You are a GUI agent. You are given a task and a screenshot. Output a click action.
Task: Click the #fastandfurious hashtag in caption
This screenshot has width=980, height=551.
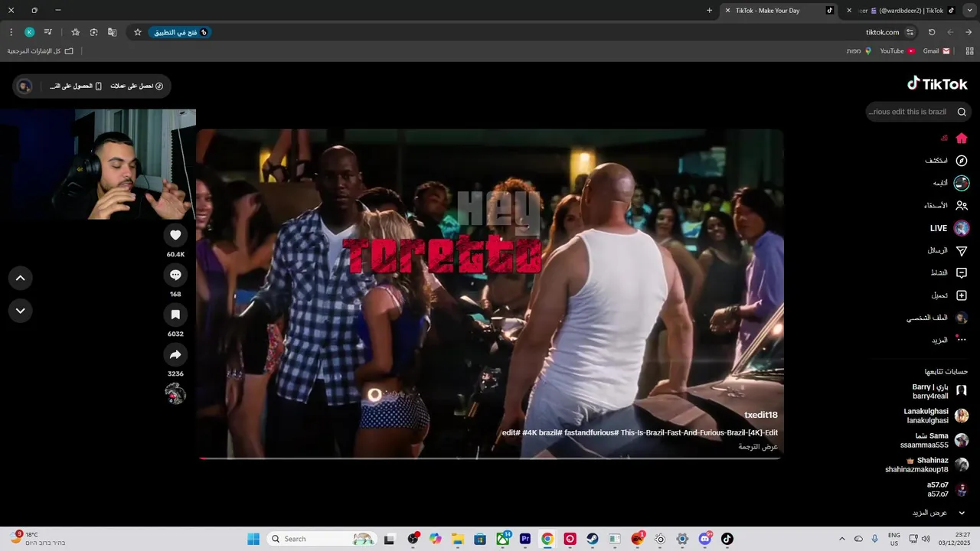(590, 432)
